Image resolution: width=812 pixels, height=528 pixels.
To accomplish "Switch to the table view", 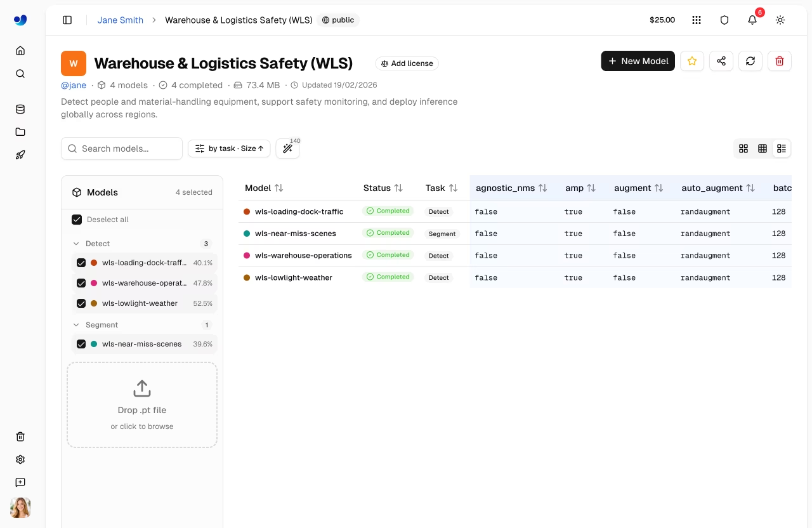I will click(x=763, y=148).
